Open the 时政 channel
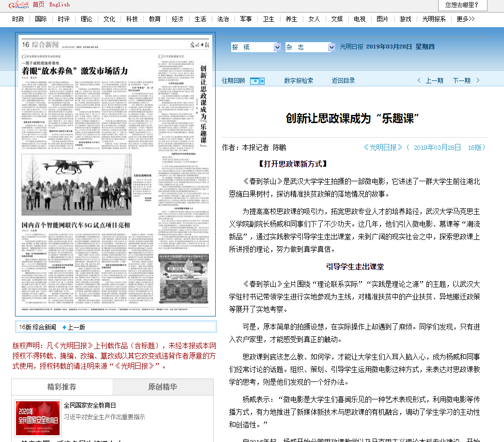504x442 pixels. [x=18, y=19]
